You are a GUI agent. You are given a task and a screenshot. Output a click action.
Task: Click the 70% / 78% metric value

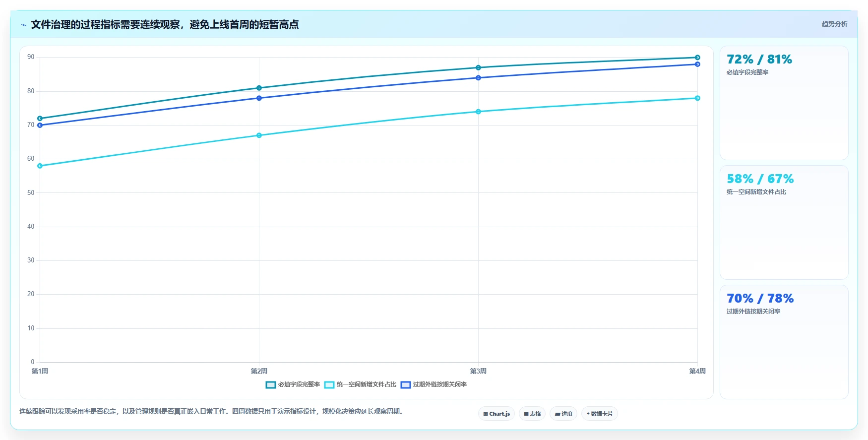point(760,299)
